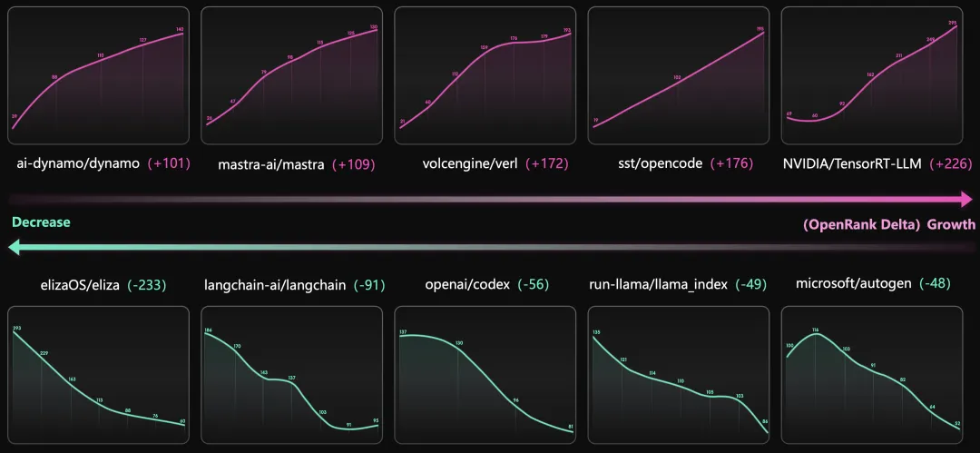Click the Decrease label text
The height and width of the screenshot is (453, 980).
point(41,222)
